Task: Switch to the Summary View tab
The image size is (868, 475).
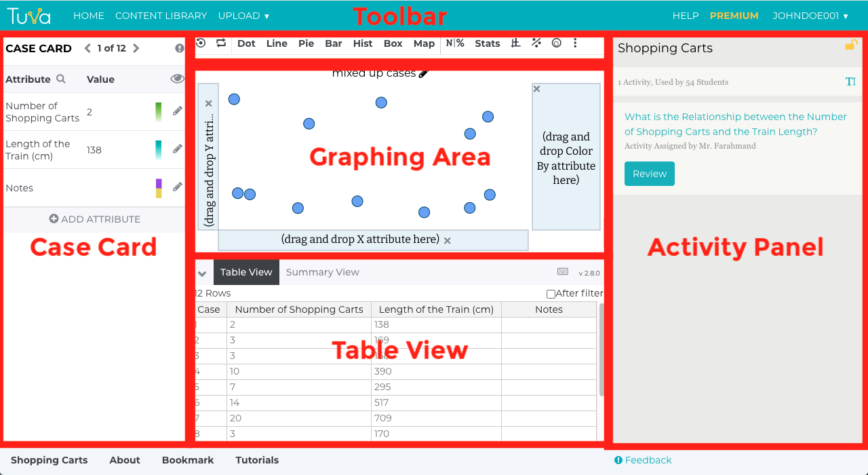Action: click(322, 272)
